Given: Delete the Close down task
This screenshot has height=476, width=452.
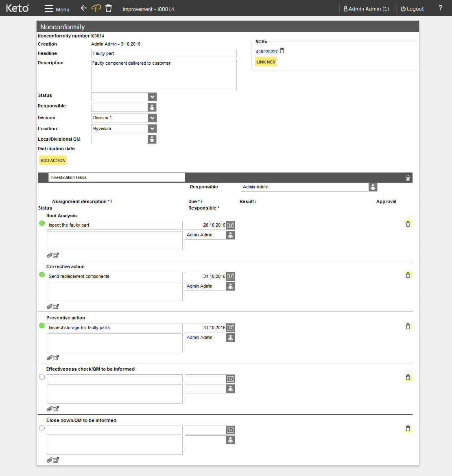Looking at the screenshot, I should click(x=408, y=429).
